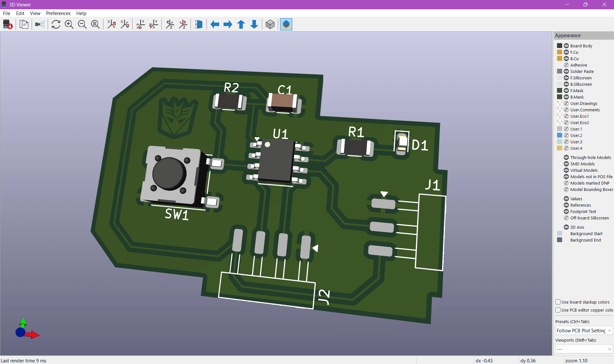
Task: Change the Background Start color swatch
Action: pos(560,233)
